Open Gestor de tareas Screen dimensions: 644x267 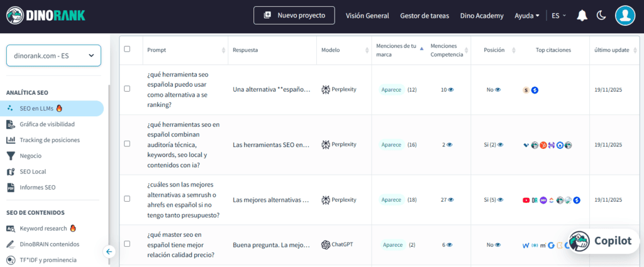point(425,16)
